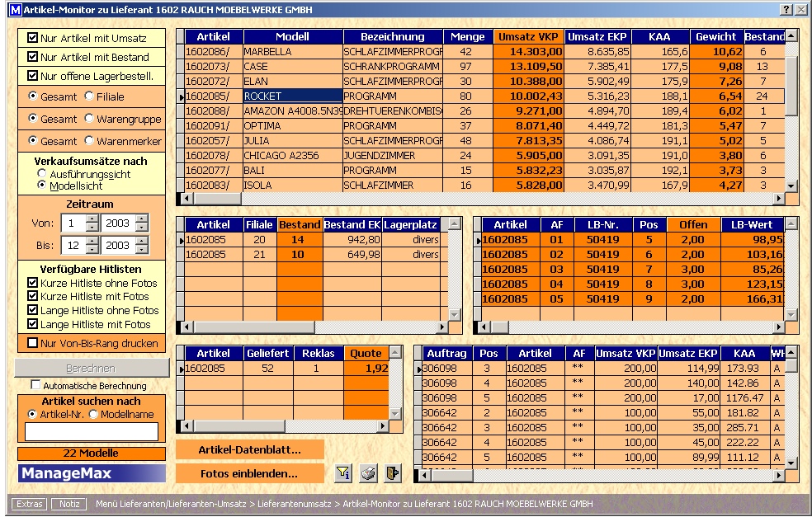Image resolution: width=812 pixels, height=517 pixels.
Task: Open the Extras menu
Action: point(30,504)
